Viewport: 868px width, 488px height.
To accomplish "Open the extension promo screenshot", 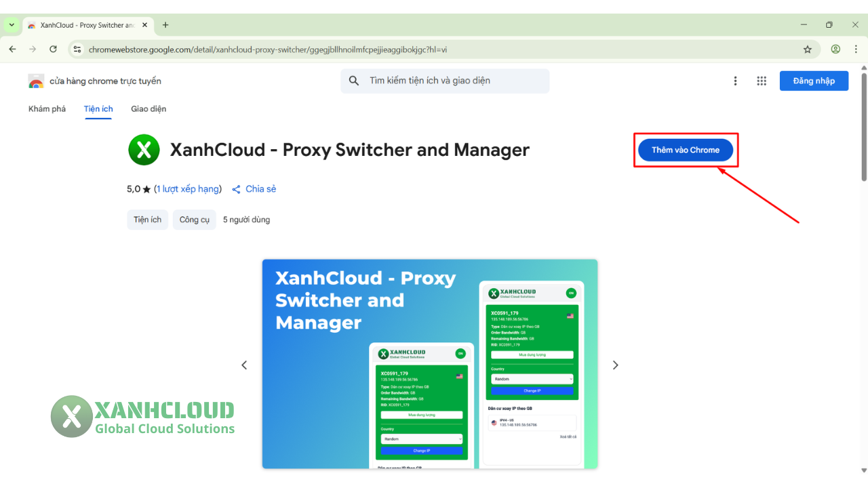I will (x=430, y=364).
